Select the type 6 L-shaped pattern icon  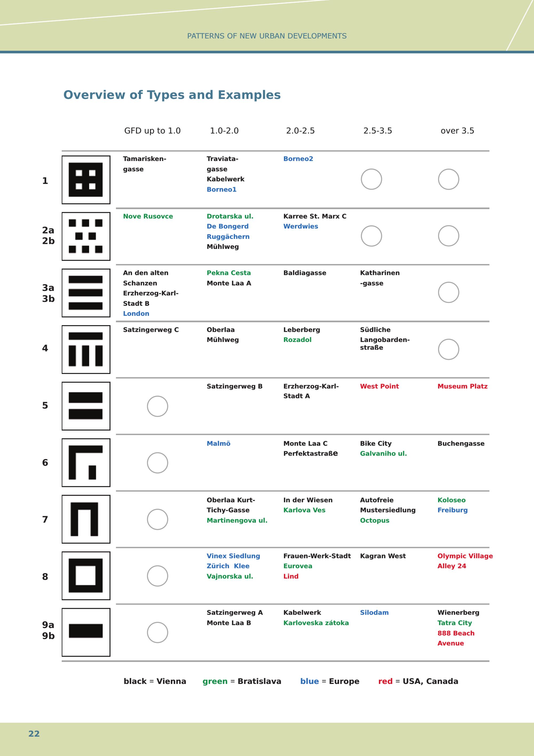pyautogui.click(x=86, y=463)
